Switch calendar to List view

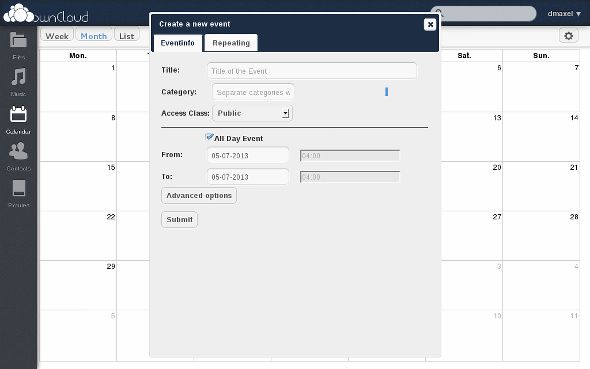pyautogui.click(x=127, y=36)
